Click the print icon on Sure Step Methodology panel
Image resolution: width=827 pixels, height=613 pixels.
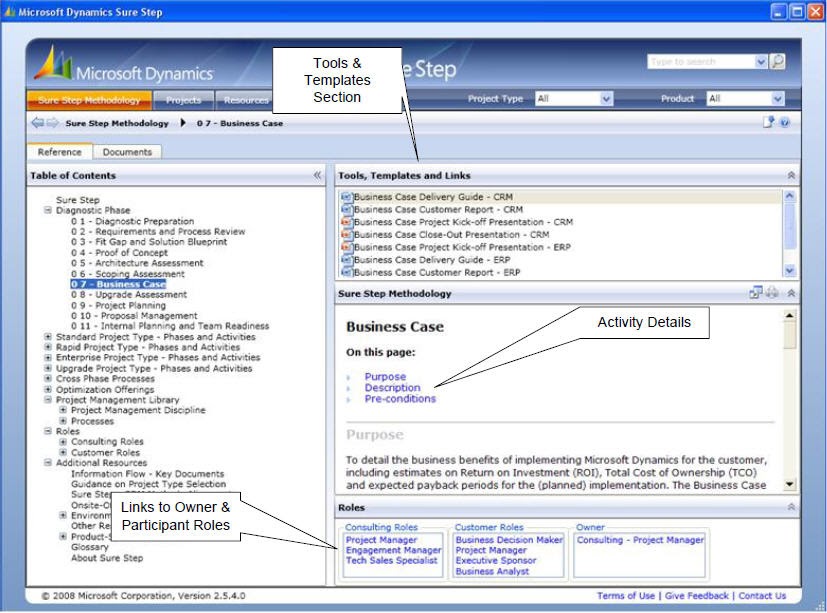pos(771,291)
